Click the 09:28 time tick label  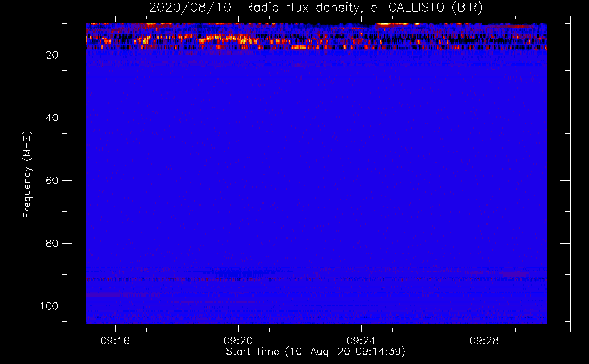[x=485, y=341]
